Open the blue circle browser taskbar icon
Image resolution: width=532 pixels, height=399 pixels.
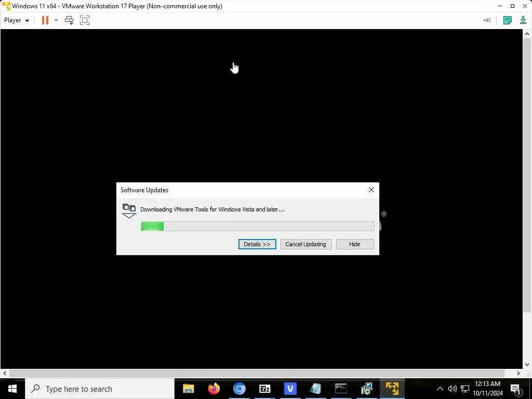click(x=239, y=389)
